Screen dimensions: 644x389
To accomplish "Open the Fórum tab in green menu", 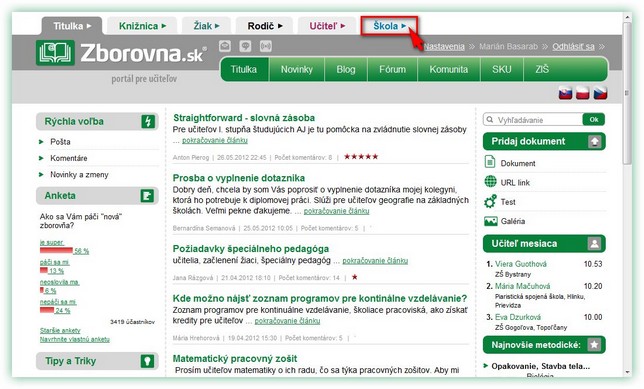I will click(x=392, y=69).
